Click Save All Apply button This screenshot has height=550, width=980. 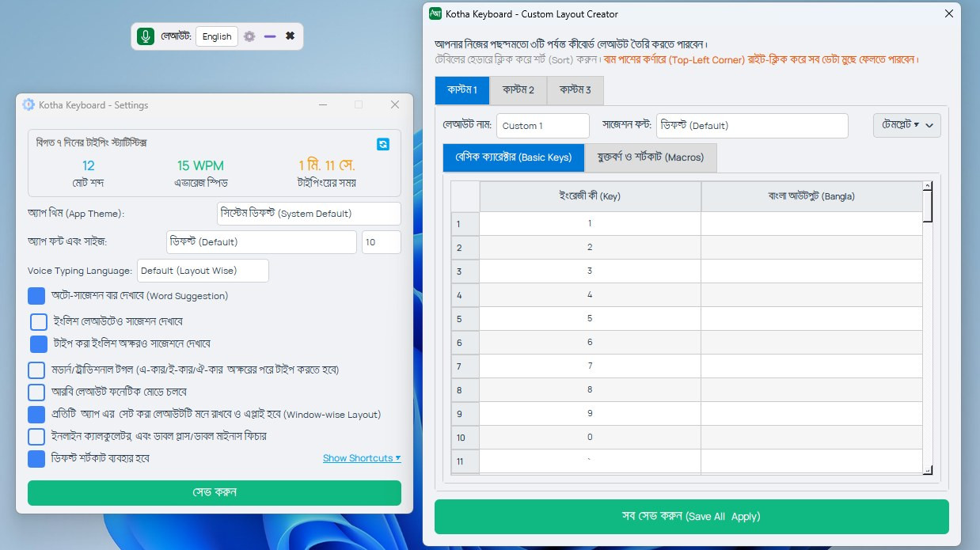[x=691, y=516]
